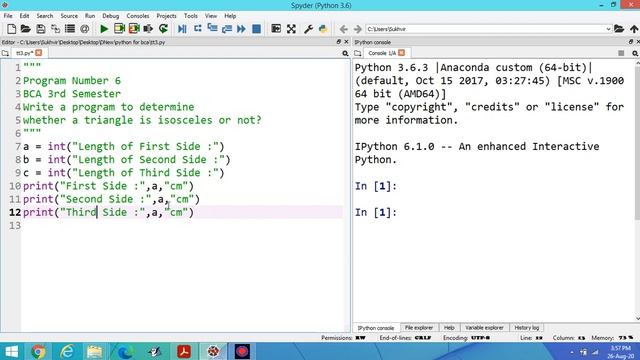
Task: Maximize the current pane
Action: (276, 29)
